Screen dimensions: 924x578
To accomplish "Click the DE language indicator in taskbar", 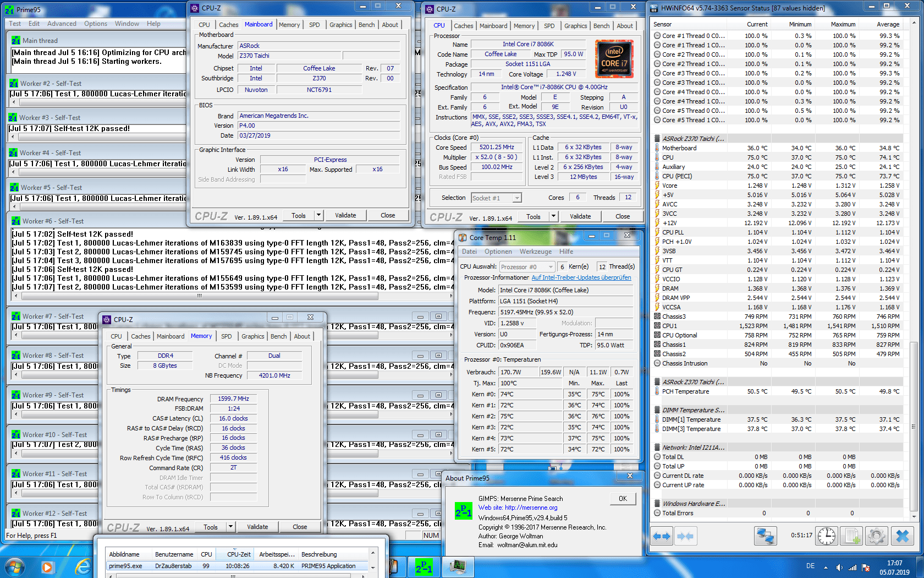I will click(810, 566).
